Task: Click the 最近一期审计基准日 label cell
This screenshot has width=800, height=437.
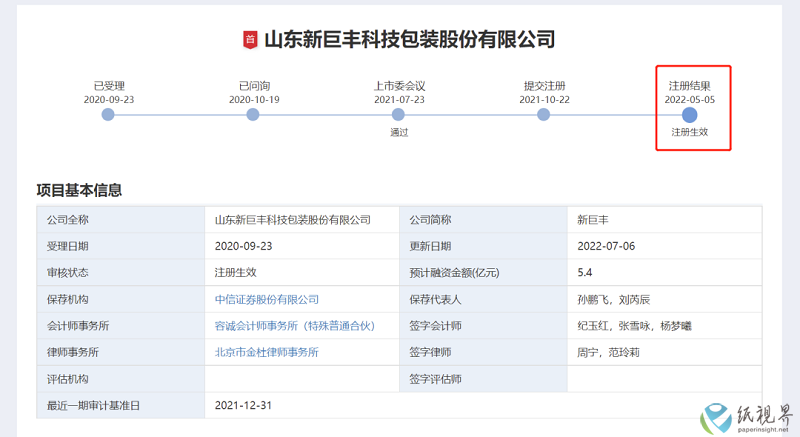Action: pyautogui.click(x=120, y=405)
